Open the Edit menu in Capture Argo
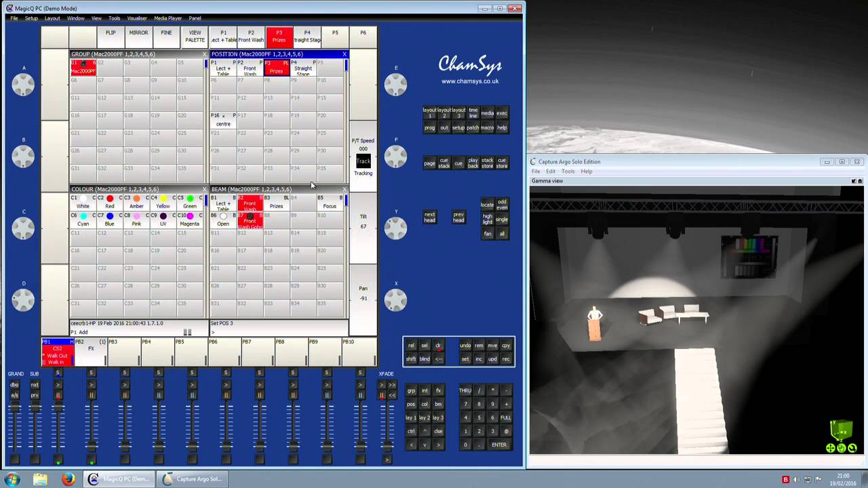 551,171
